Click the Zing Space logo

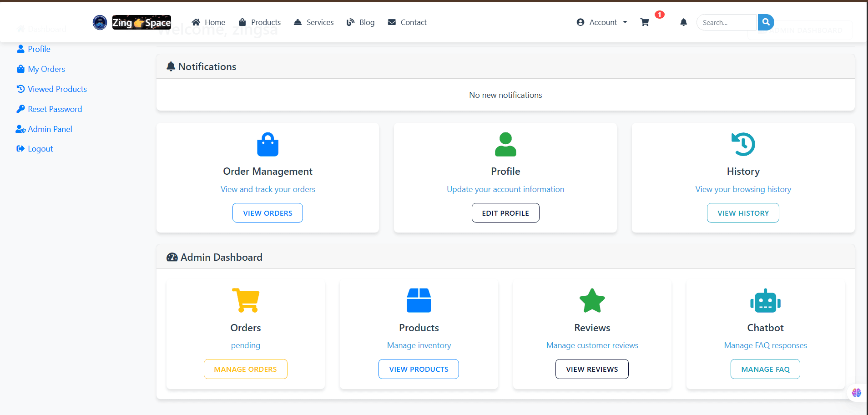pyautogui.click(x=141, y=22)
